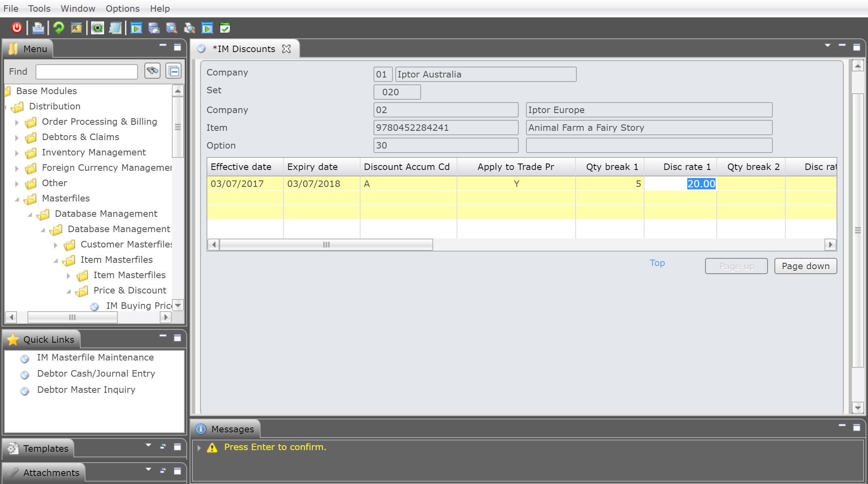868x484 pixels.
Task: Click the print icon in toolbar
Action: tap(38, 28)
